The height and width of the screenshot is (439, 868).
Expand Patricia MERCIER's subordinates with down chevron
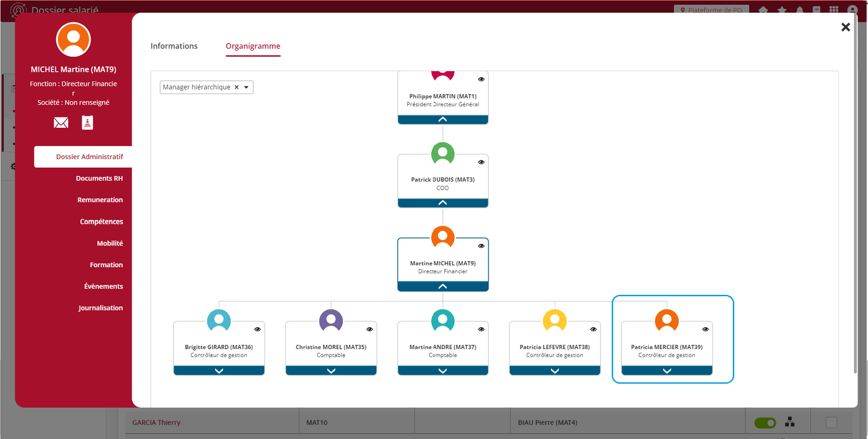tap(667, 371)
